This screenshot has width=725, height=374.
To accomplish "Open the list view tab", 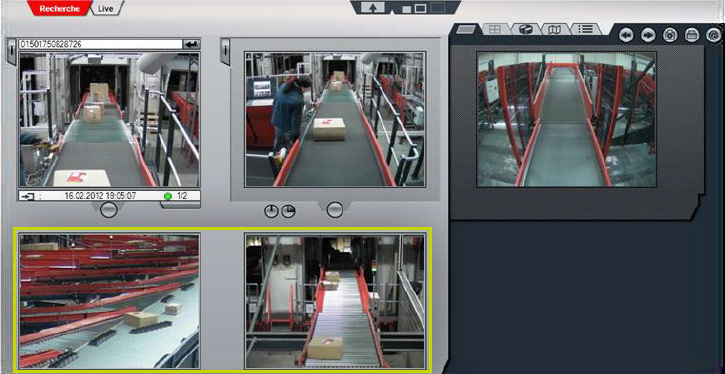I will [x=586, y=30].
